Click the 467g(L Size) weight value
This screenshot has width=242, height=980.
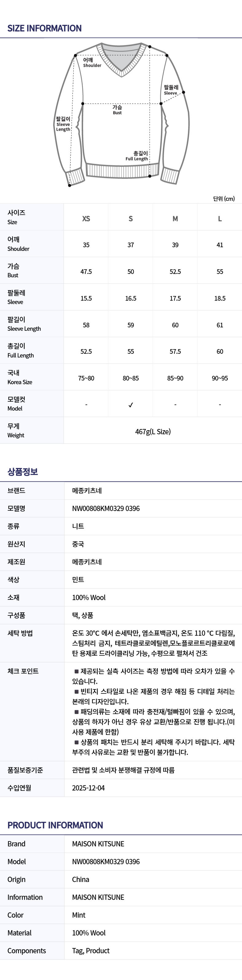(x=153, y=431)
